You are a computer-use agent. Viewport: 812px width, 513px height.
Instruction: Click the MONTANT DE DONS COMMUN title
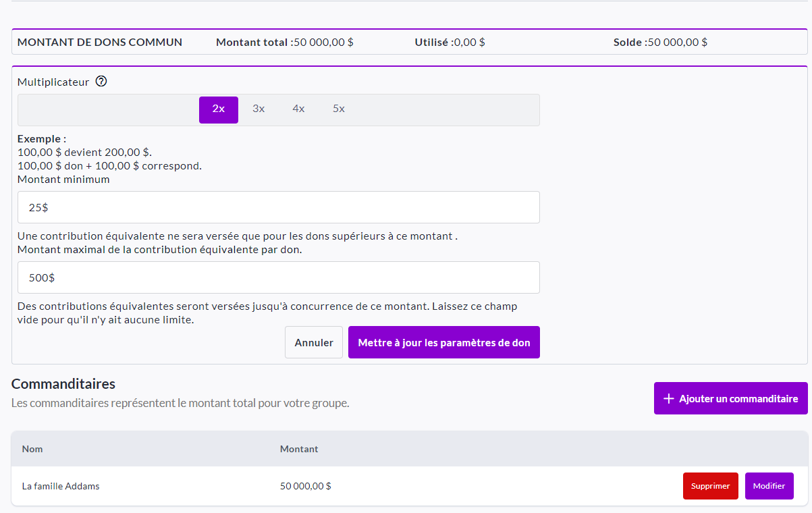tap(100, 42)
